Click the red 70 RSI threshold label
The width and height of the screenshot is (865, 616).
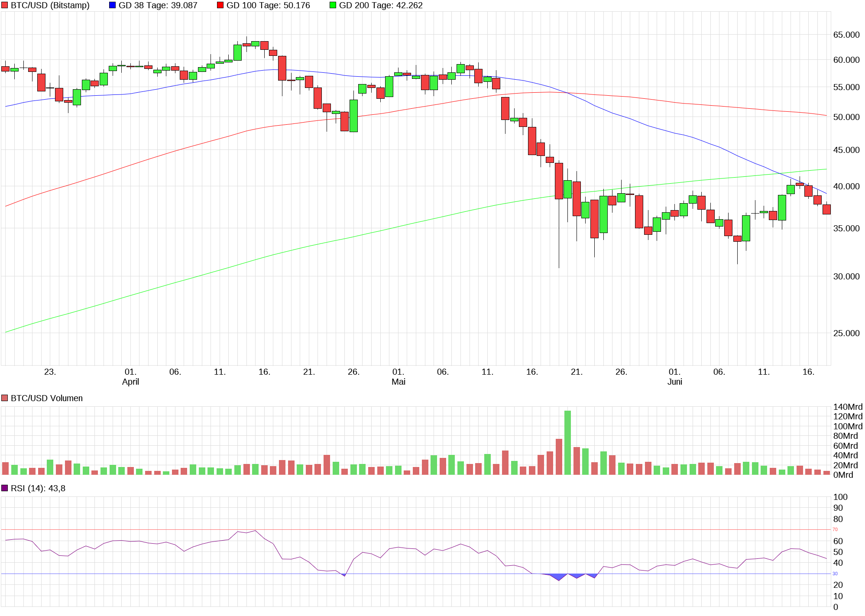coord(835,529)
